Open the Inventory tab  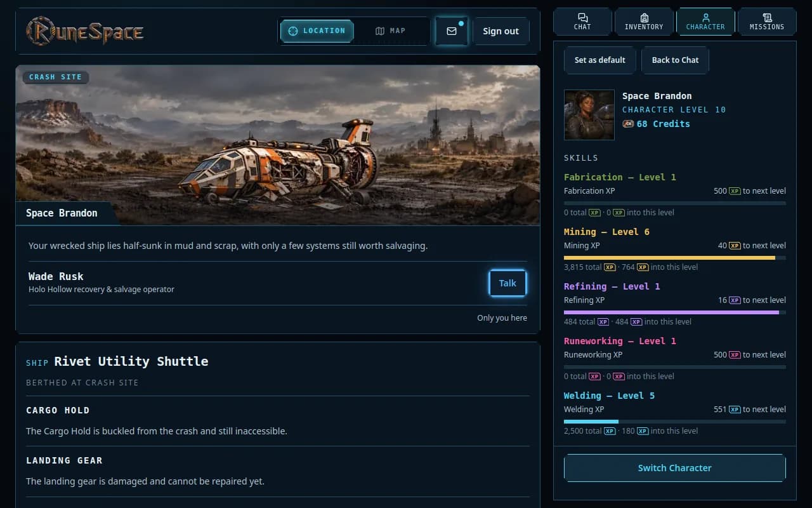[644, 22]
